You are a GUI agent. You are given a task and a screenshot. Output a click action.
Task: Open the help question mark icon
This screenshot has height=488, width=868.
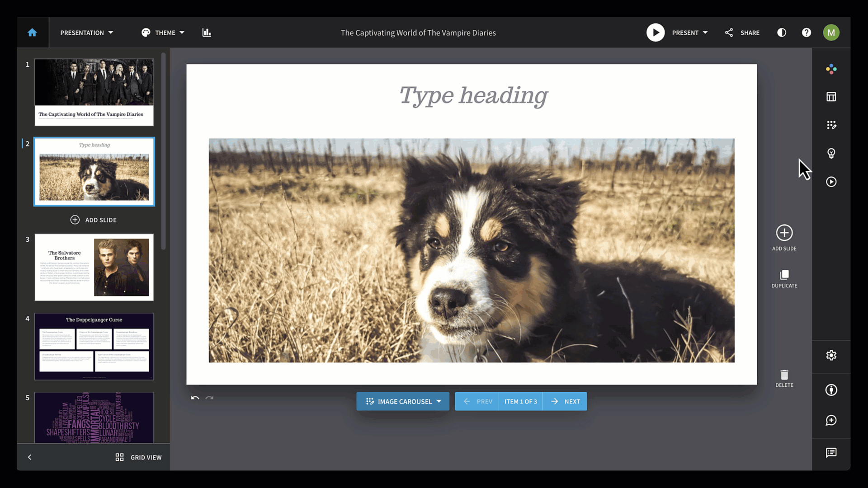coord(806,33)
